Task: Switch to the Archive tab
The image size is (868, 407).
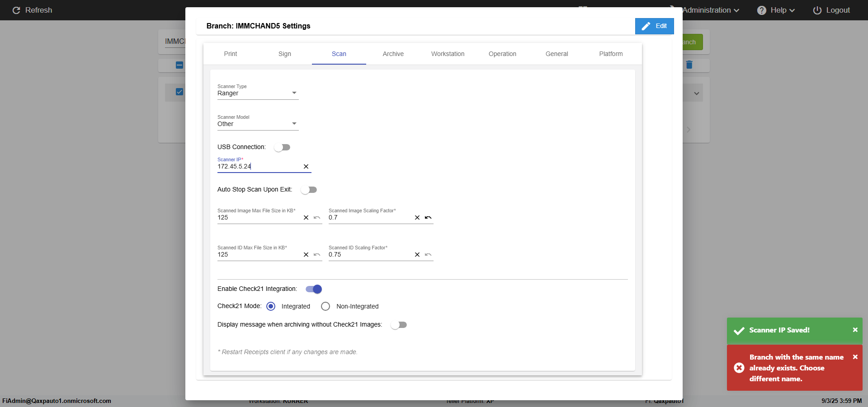Action: pos(393,54)
